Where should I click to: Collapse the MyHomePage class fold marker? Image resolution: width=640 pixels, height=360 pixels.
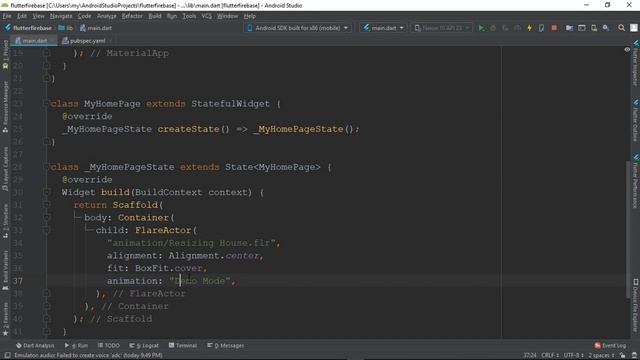point(46,104)
